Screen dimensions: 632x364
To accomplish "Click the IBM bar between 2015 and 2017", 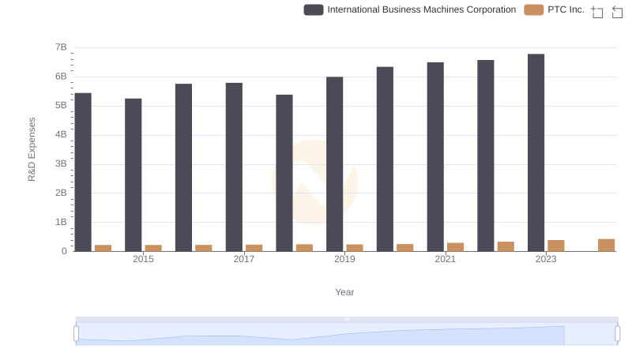I will pyautogui.click(x=183, y=167).
